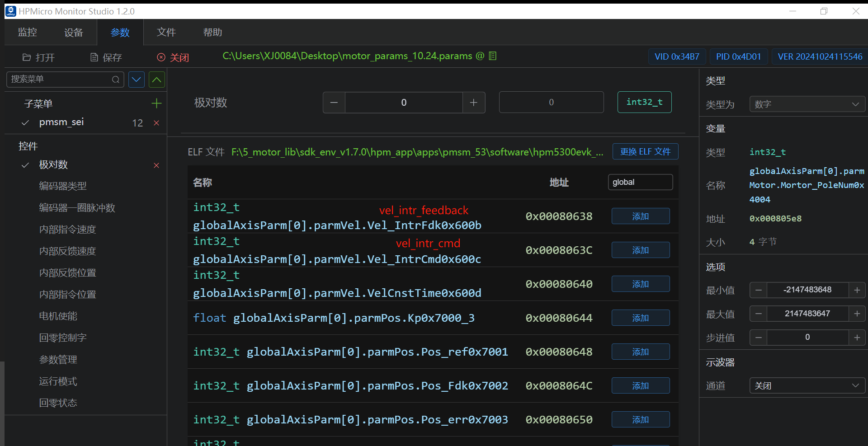Click the PID 0x4D01 badge
The height and width of the screenshot is (446, 868).
[x=738, y=56]
